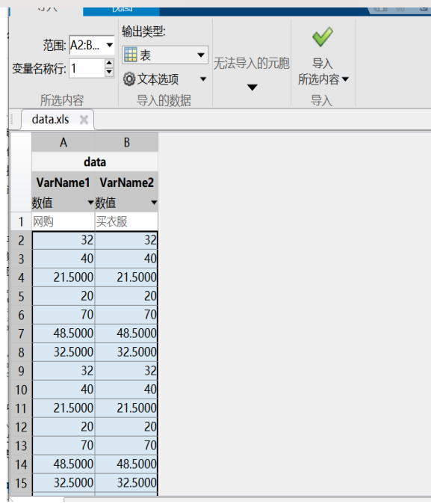Click the table icon in output type

pos(131,55)
